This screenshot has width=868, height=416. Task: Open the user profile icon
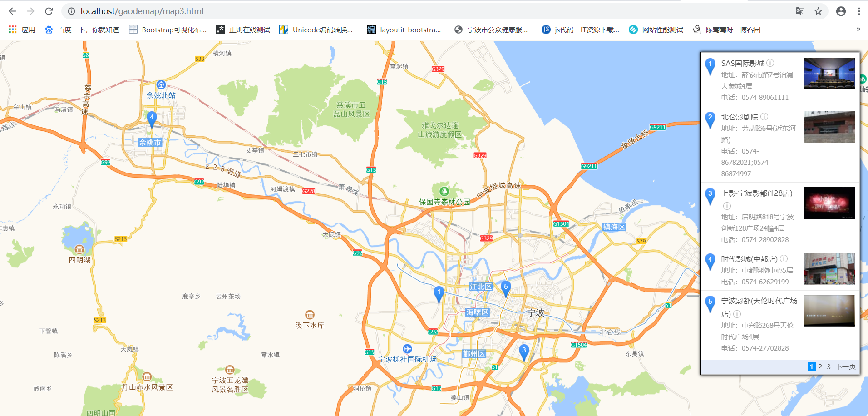pos(841,11)
